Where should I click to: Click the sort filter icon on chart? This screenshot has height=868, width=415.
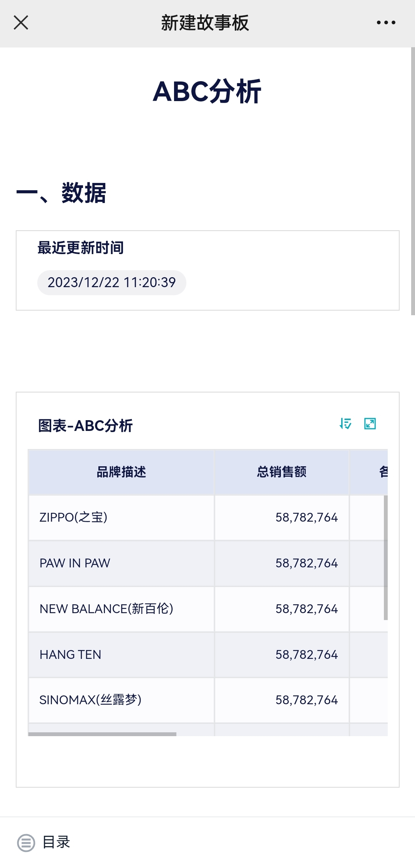(345, 424)
